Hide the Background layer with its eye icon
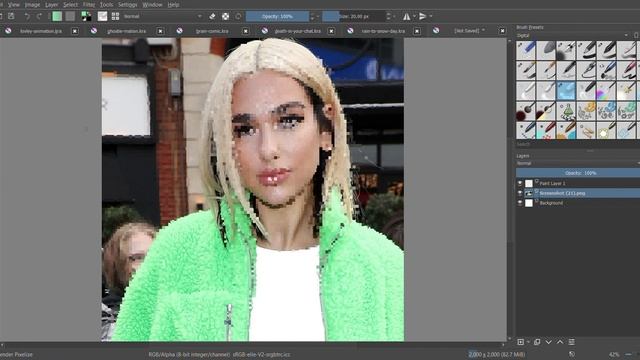Screen dimensions: 640x360 point(520,203)
